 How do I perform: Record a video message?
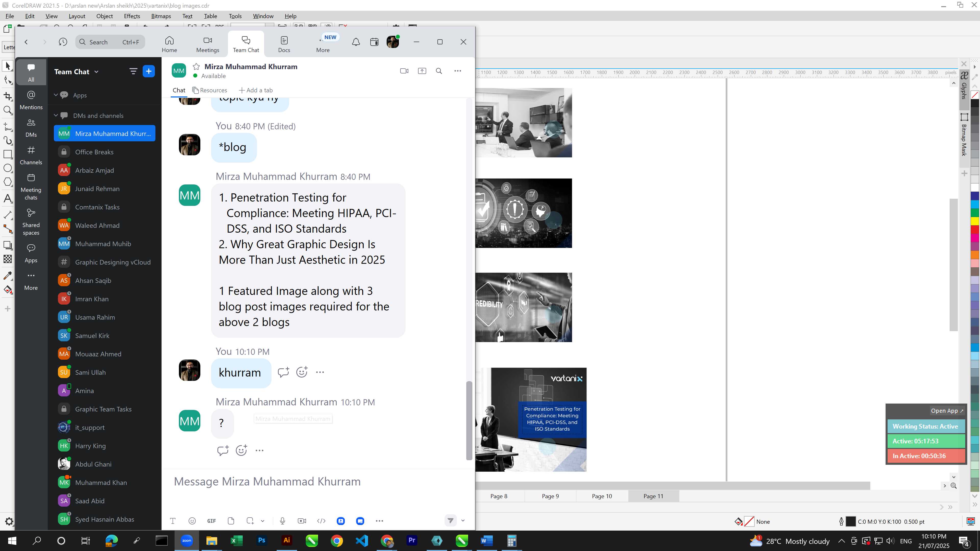tap(302, 521)
